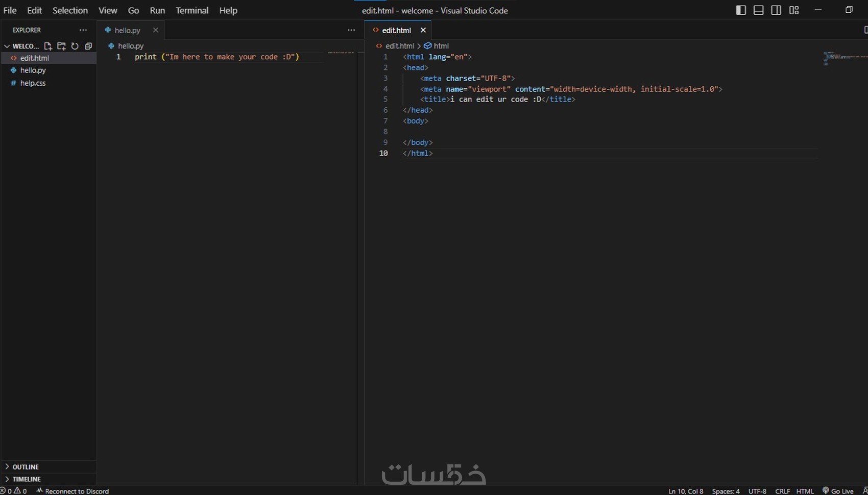Click the EXPLORER panel title
The width and height of the screenshot is (868, 495).
pos(27,30)
